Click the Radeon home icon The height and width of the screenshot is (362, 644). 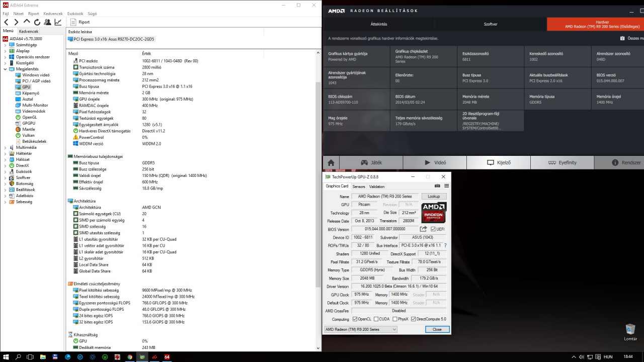pos(331,162)
